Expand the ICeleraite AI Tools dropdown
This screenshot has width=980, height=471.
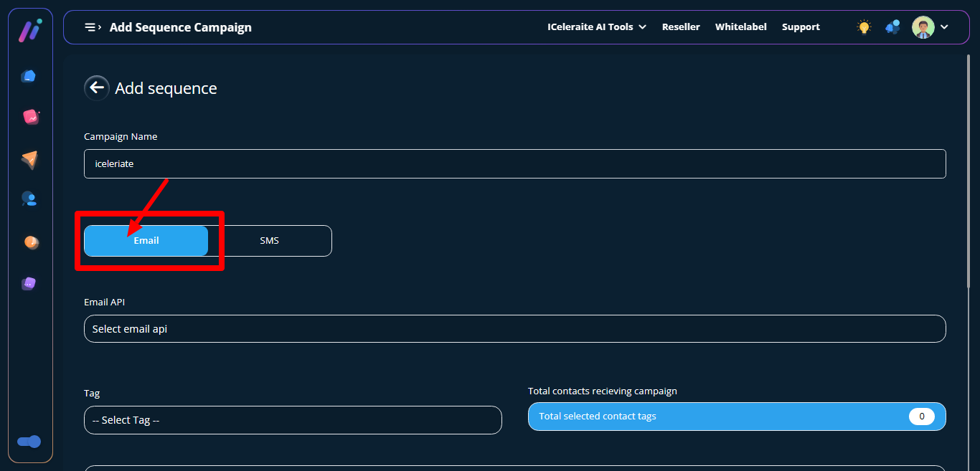[596, 27]
